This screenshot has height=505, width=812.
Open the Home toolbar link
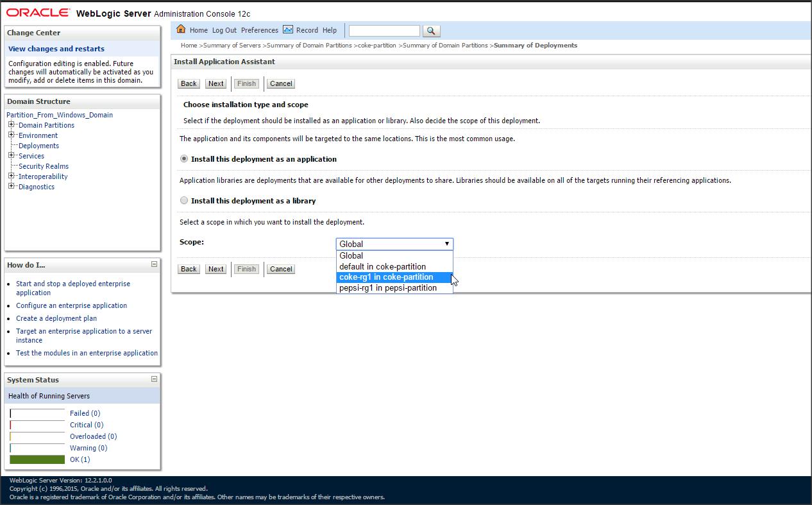[x=199, y=30]
